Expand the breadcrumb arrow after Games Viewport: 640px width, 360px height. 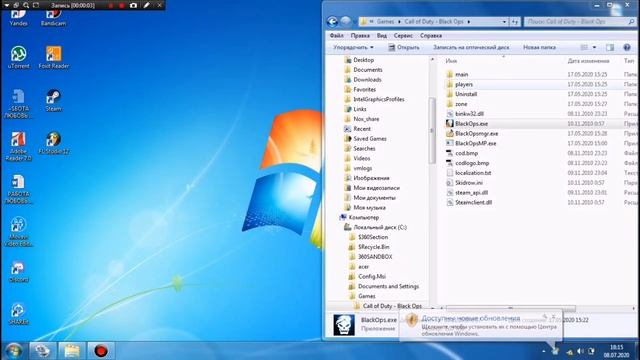point(400,22)
